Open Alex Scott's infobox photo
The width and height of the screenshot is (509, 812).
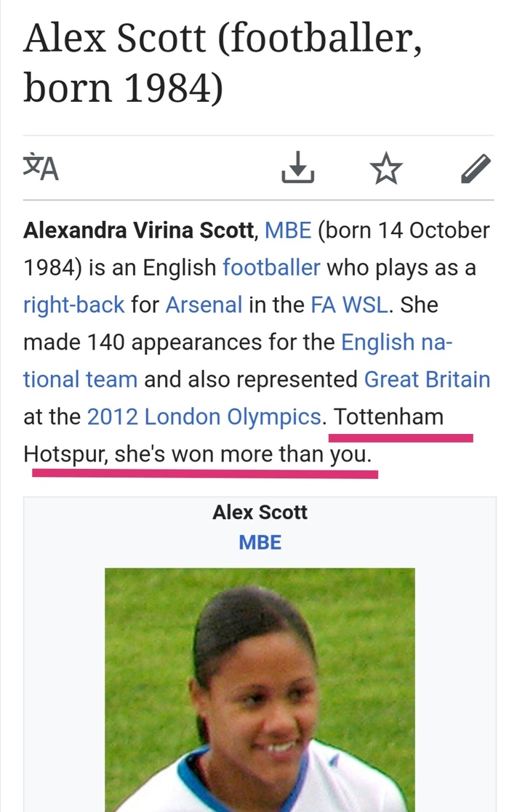260,689
